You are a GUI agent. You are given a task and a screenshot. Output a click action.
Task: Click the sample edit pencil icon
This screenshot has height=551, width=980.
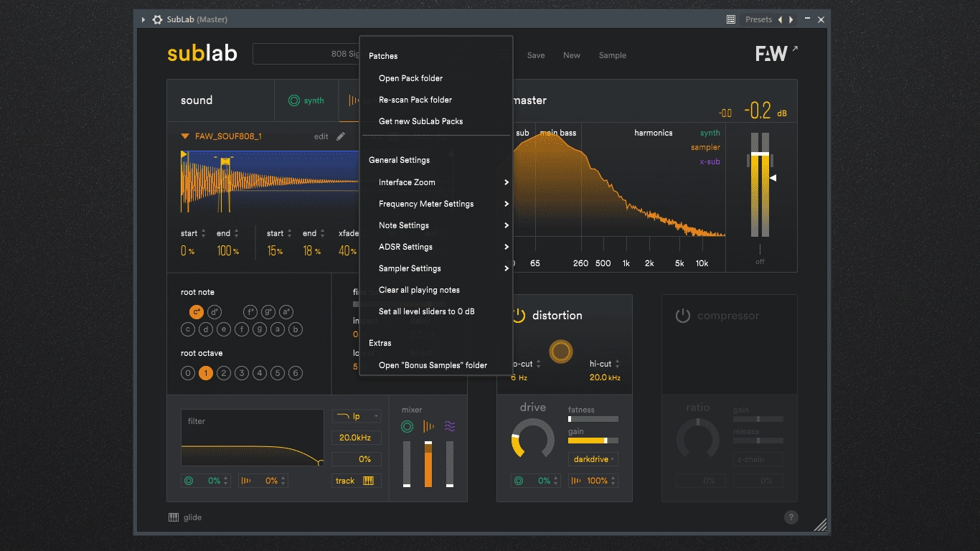[x=341, y=136]
